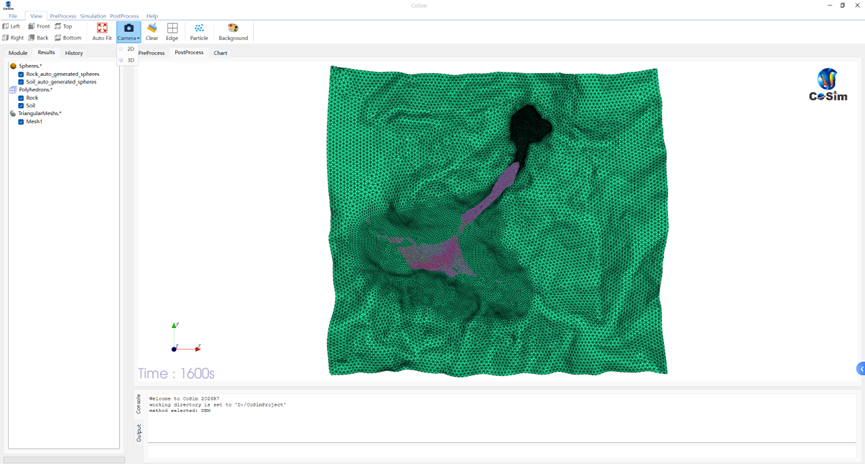This screenshot has width=865, height=464.
Task: Open the PostProcess ribbon tab
Action: (124, 16)
